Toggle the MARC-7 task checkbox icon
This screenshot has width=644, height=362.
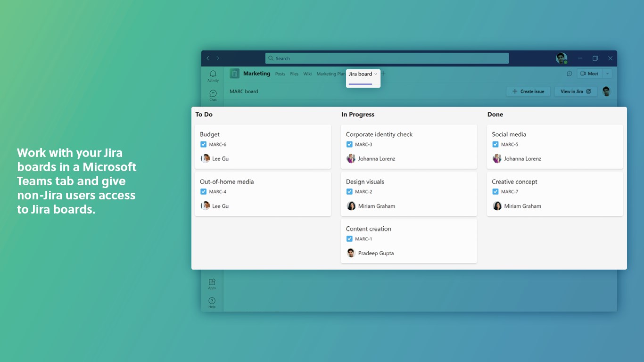tap(495, 192)
